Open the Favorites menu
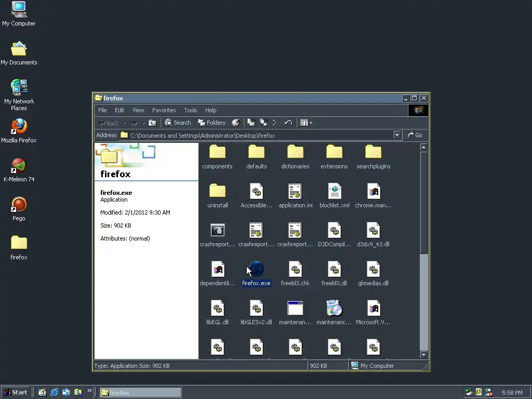This screenshot has width=532, height=399. (x=164, y=110)
